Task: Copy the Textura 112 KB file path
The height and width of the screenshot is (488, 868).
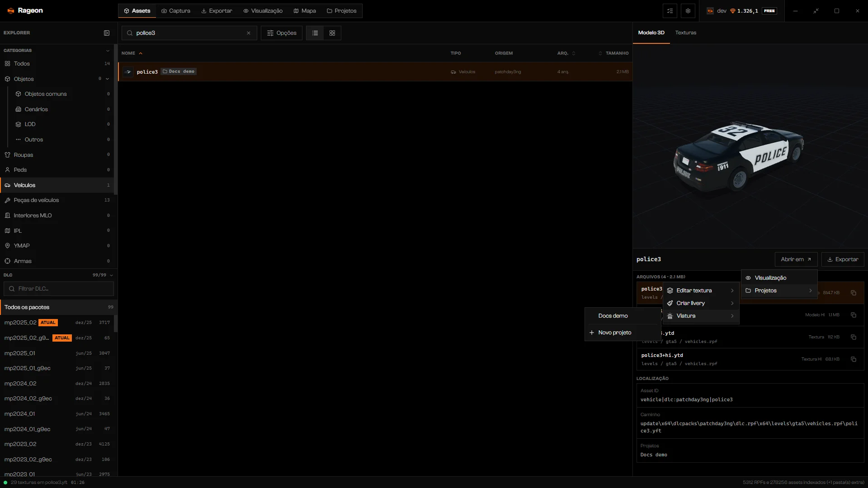Action: tap(854, 337)
